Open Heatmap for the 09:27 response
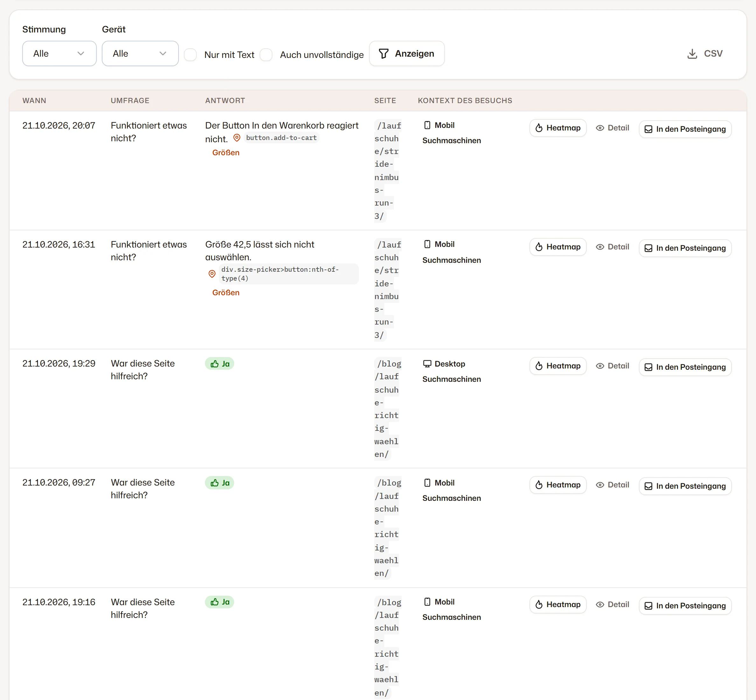 (558, 485)
